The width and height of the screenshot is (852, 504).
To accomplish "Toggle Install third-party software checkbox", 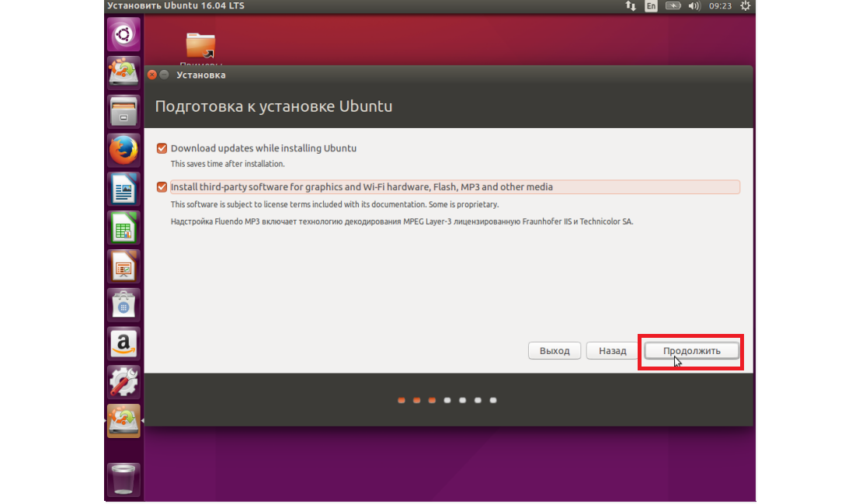I will coord(162,187).
